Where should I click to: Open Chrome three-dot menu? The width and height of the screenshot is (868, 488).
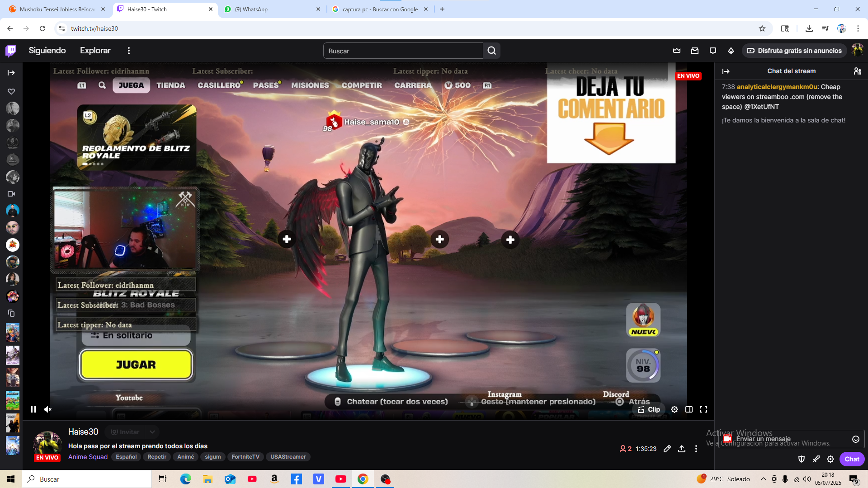coord(858,28)
